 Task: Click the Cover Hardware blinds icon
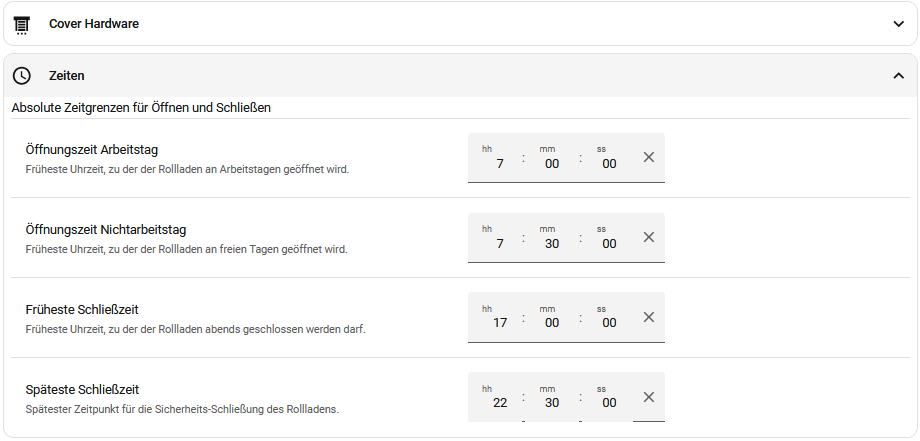pos(22,25)
